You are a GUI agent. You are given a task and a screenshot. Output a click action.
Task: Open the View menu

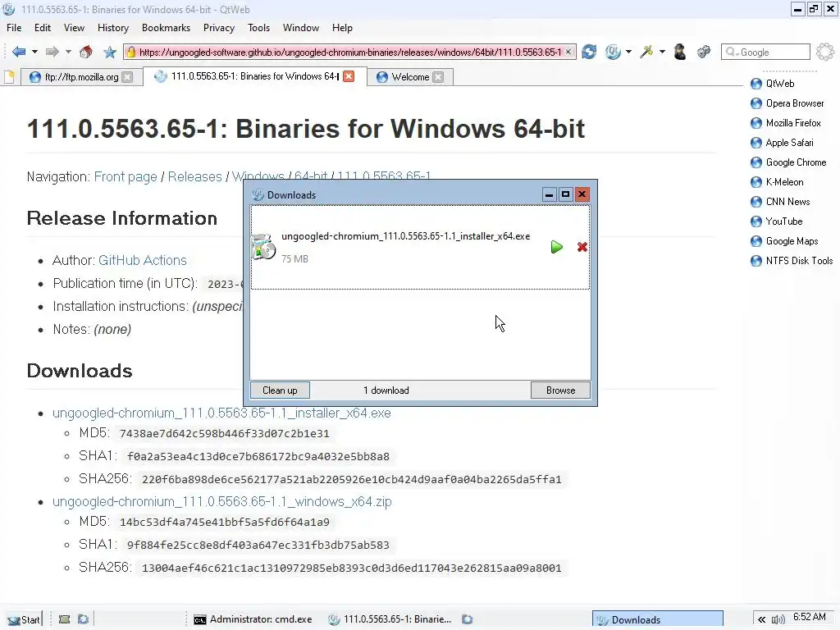click(74, 28)
